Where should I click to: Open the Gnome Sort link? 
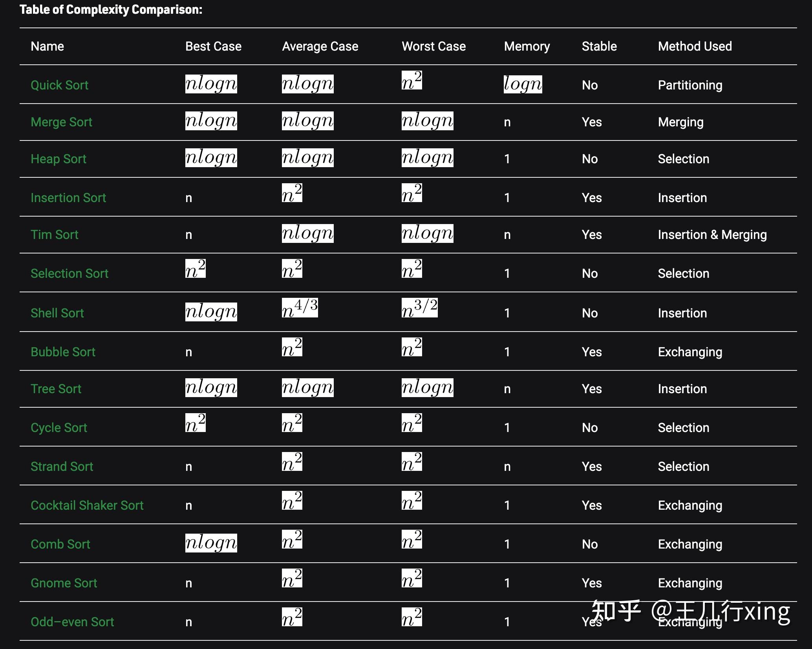pos(64,583)
